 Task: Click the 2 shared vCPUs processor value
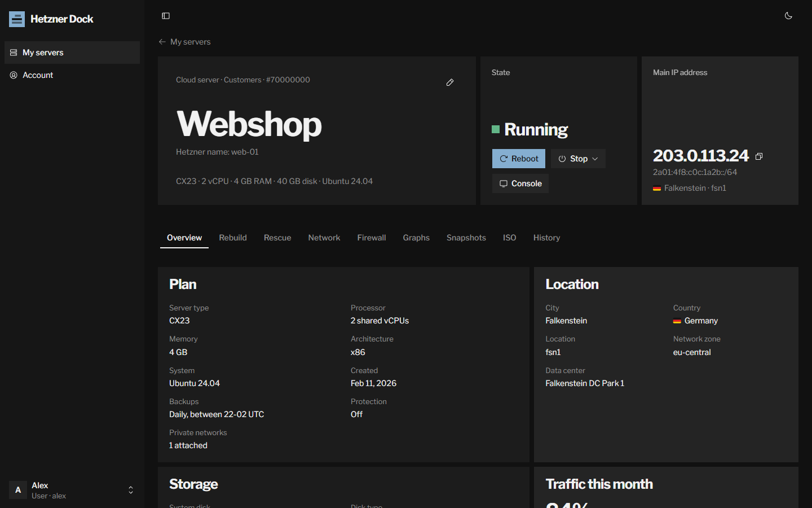(379, 321)
